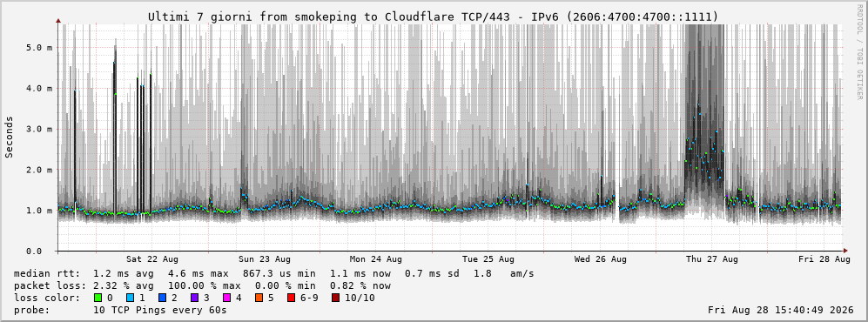Click the '5.0 m' y-axis value
Screen dimensions: 868x322
pos(39,48)
